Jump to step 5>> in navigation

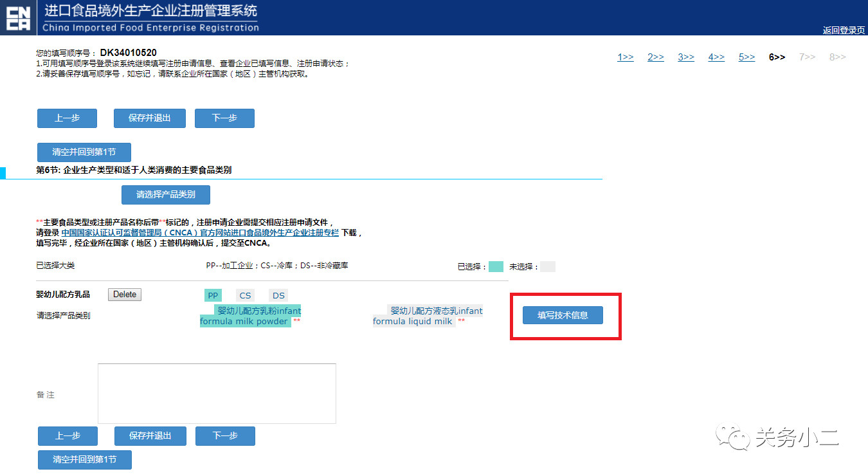[746, 57]
